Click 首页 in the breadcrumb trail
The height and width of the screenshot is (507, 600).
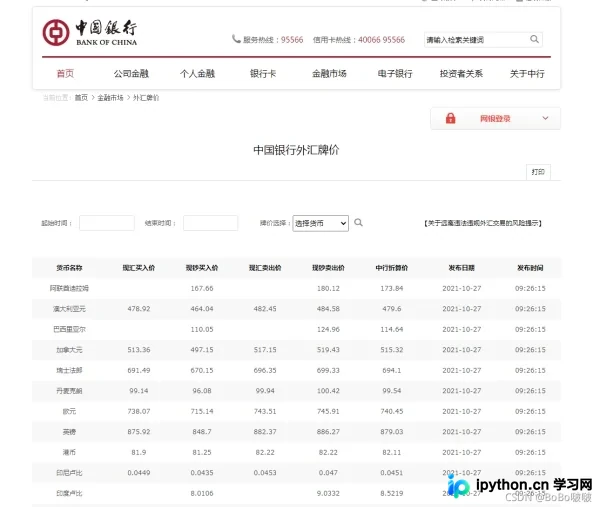[x=81, y=98]
